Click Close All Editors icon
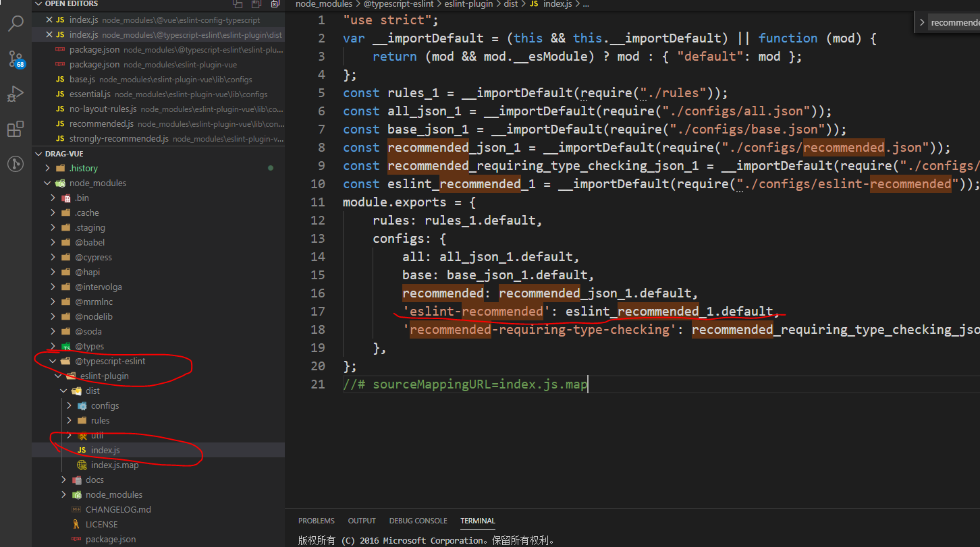This screenshot has height=547, width=980. [275, 4]
